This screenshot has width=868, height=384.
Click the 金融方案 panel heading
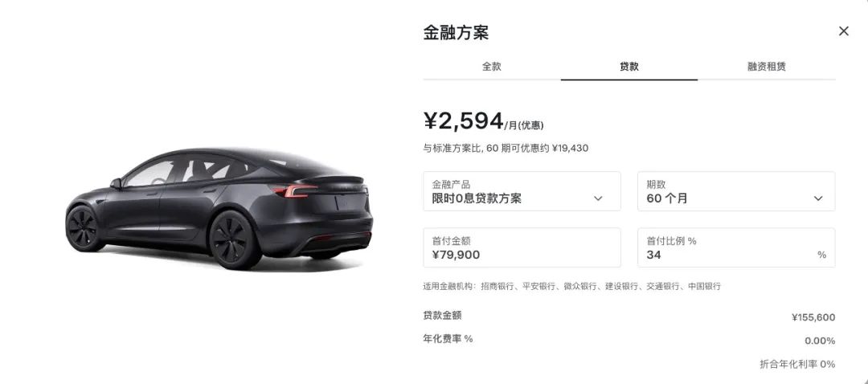(456, 32)
